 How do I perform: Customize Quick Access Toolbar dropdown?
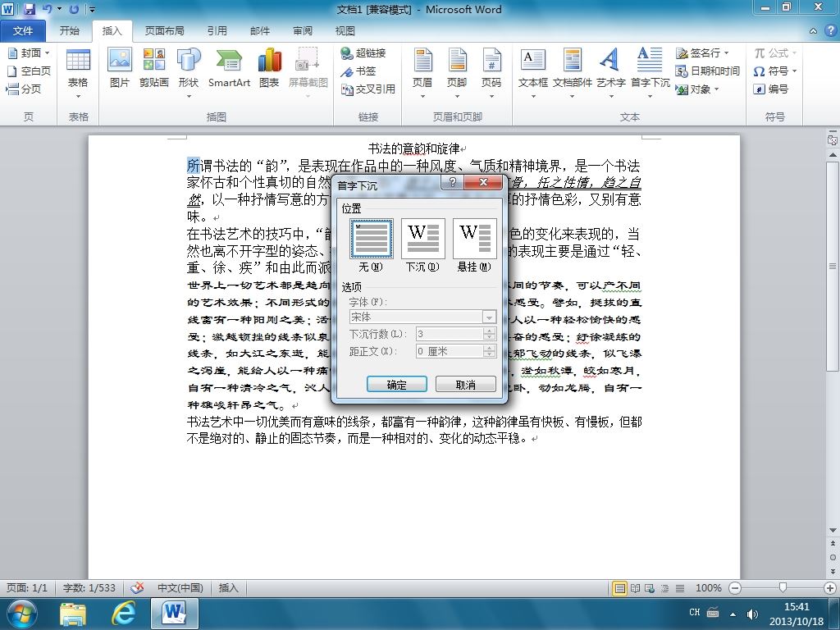coord(92,9)
